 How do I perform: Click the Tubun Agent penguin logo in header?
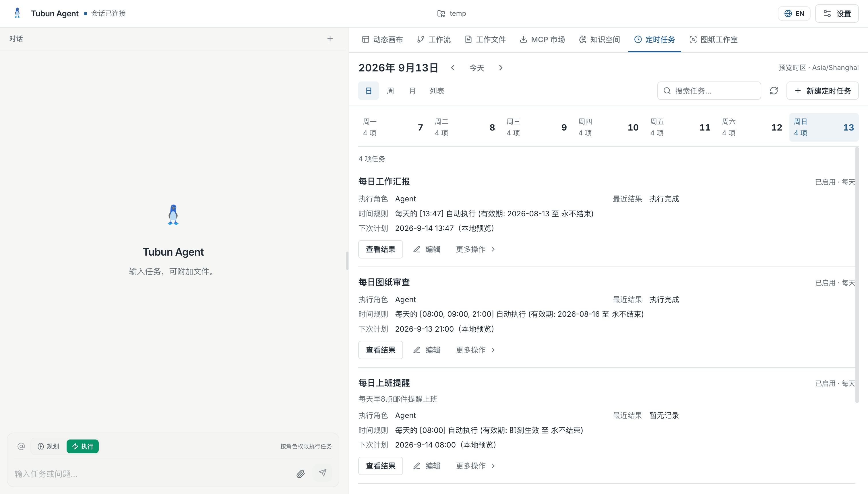point(17,13)
